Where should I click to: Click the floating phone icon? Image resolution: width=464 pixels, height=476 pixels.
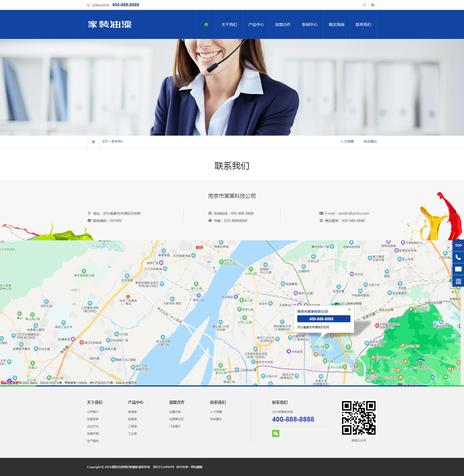[x=458, y=257]
